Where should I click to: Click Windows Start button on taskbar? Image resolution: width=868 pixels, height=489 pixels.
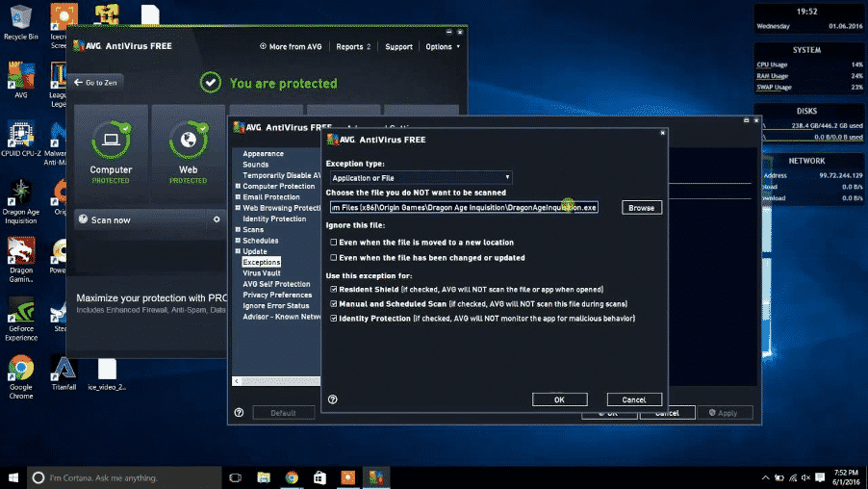13,477
